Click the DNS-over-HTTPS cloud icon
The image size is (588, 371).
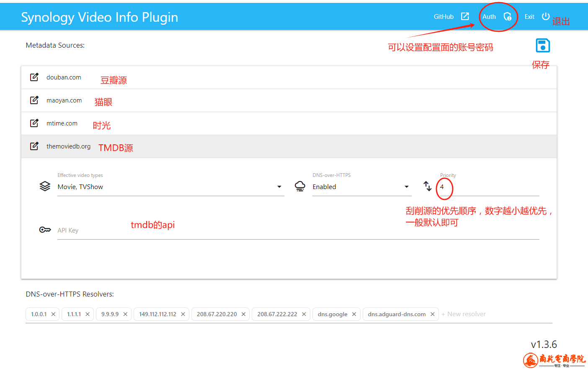tap(300, 186)
